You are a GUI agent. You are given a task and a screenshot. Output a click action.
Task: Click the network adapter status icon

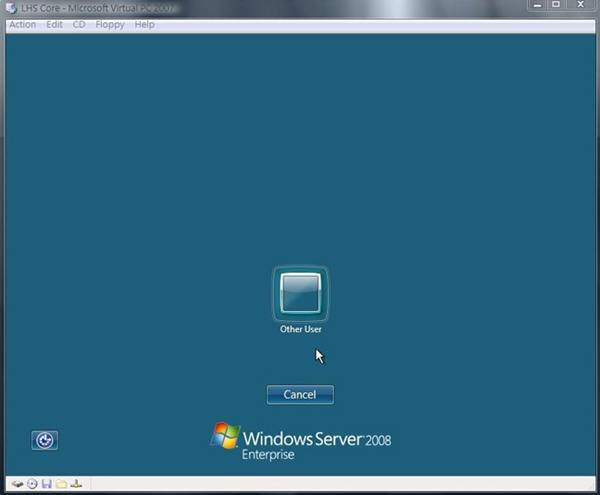pos(76,484)
